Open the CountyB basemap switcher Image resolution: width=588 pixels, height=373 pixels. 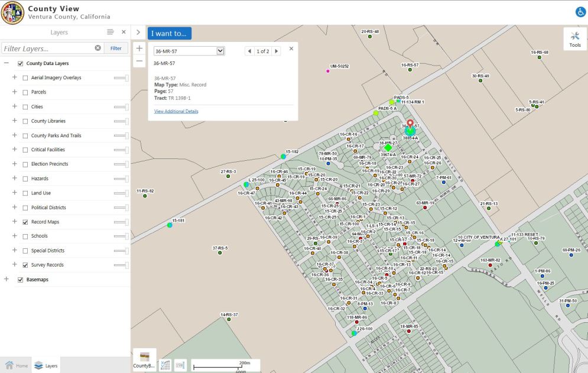click(144, 360)
